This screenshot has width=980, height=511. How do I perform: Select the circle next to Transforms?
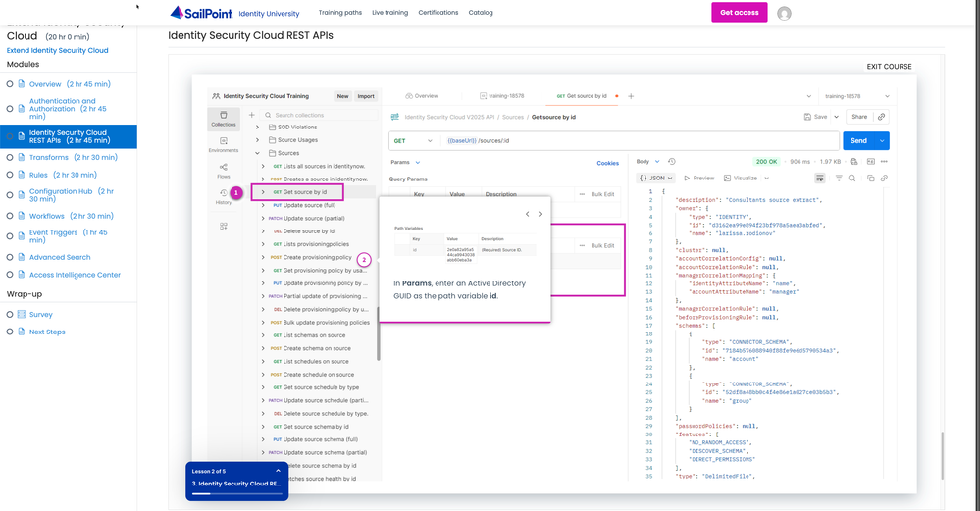[x=10, y=158]
